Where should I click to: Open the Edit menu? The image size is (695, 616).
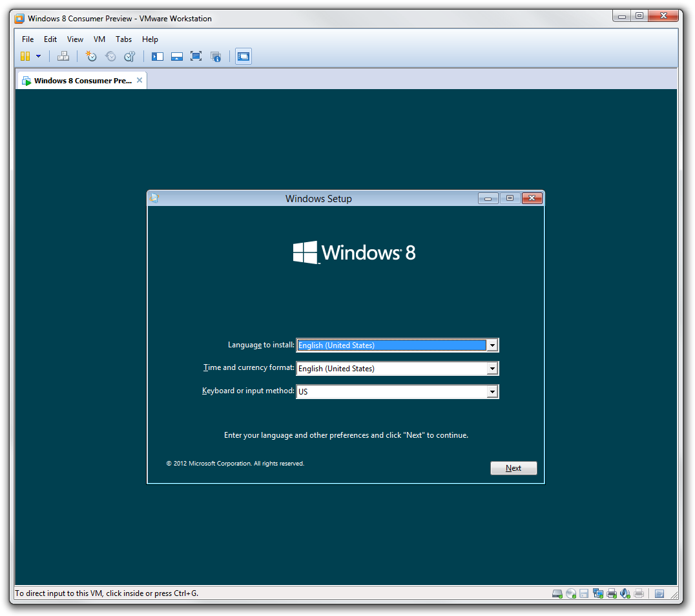click(x=50, y=39)
